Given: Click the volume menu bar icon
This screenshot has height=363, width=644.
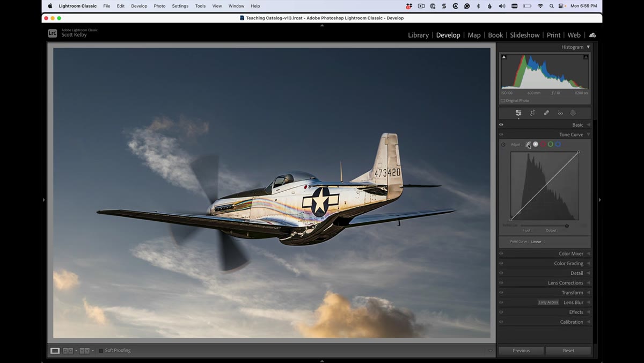Looking at the screenshot, I should [502, 6].
